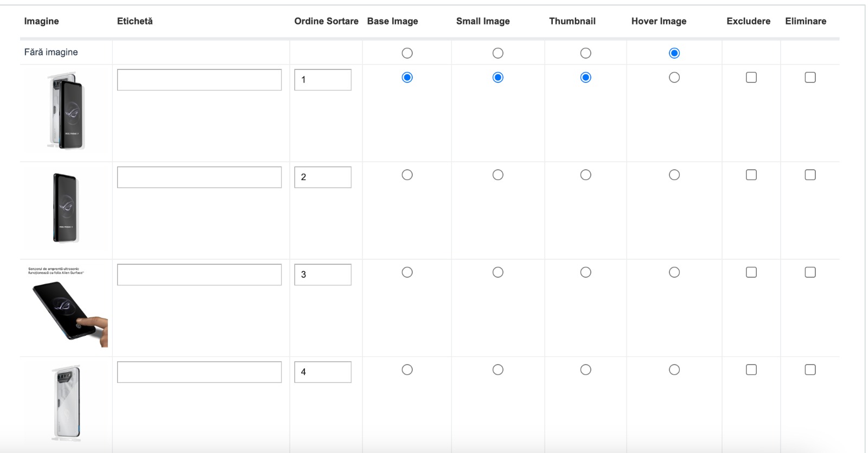
Task: Click sort order field containing 2
Action: [x=323, y=177]
